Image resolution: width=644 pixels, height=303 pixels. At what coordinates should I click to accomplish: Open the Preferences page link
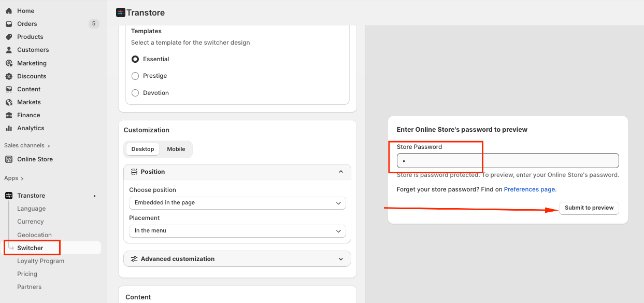pyautogui.click(x=529, y=189)
